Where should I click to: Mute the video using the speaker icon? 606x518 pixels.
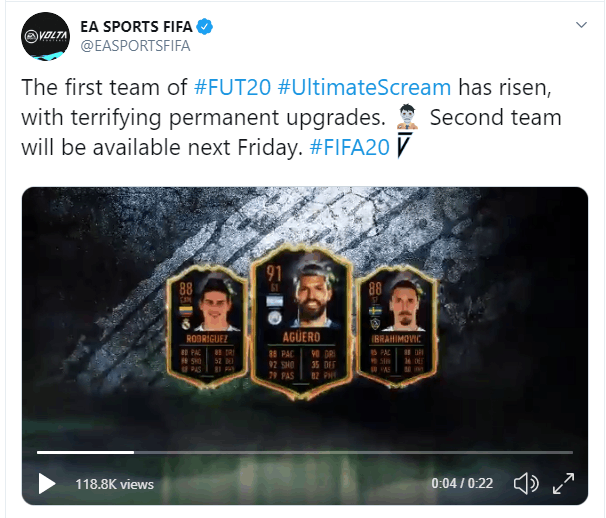click(525, 484)
